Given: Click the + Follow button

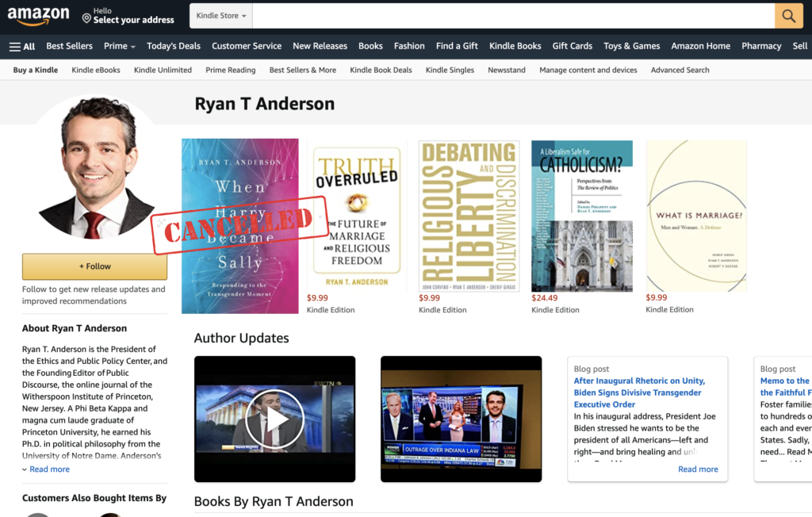Looking at the screenshot, I should pyautogui.click(x=95, y=266).
